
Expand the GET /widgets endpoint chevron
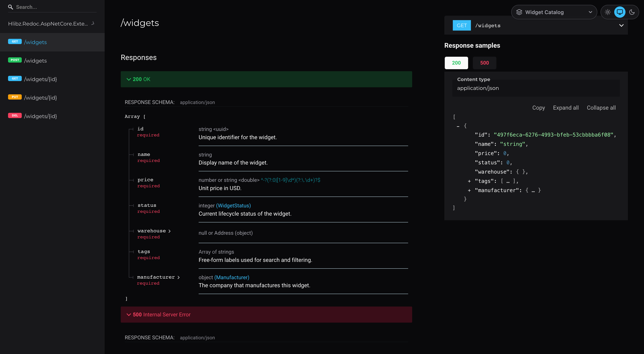pos(621,26)
